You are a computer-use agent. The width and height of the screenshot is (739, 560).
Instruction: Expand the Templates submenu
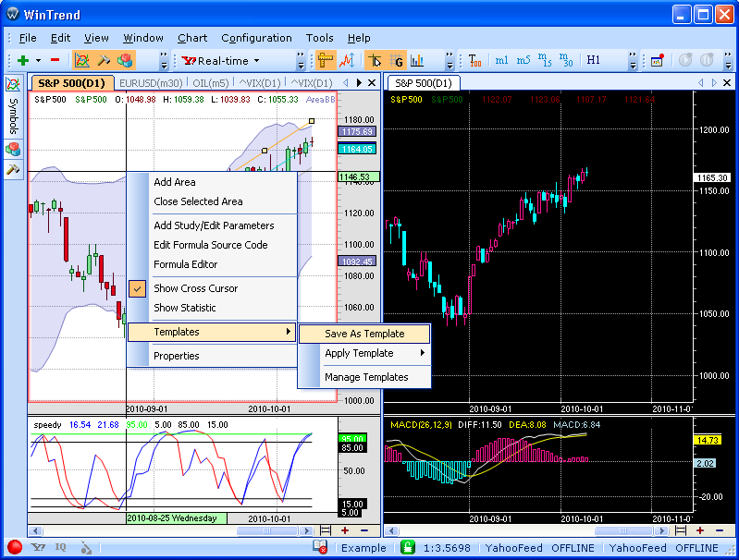(x=212, y=332)
